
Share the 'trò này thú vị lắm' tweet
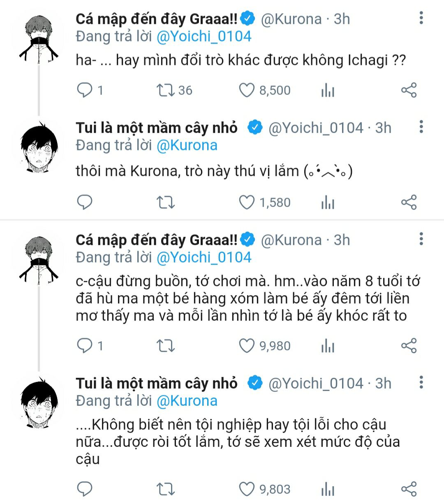(409, 202)
